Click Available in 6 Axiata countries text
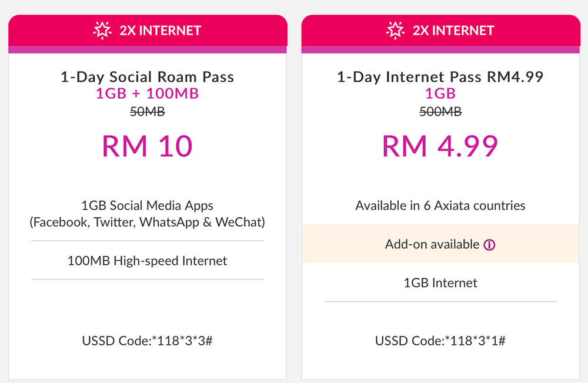The height and width of the screenshot is (383, 588). (x=440, y=206)
